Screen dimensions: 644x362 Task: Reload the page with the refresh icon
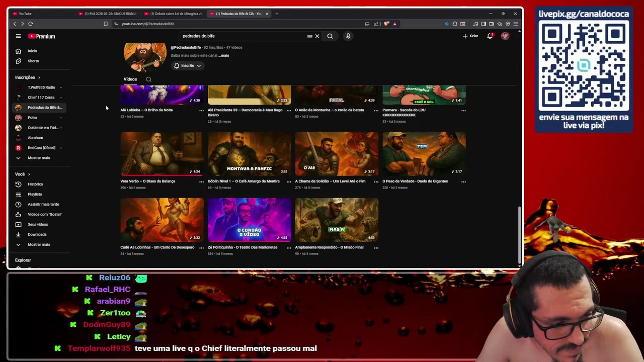click(30, 24)
